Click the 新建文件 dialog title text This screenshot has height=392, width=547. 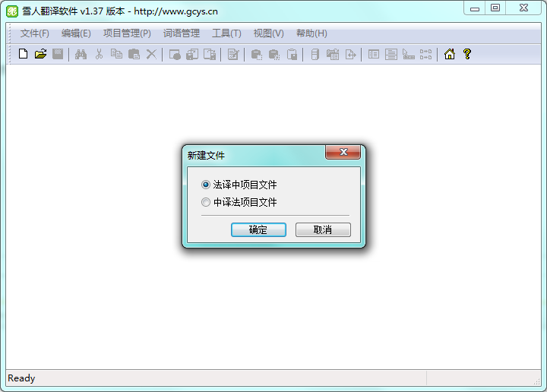(206, 156)
